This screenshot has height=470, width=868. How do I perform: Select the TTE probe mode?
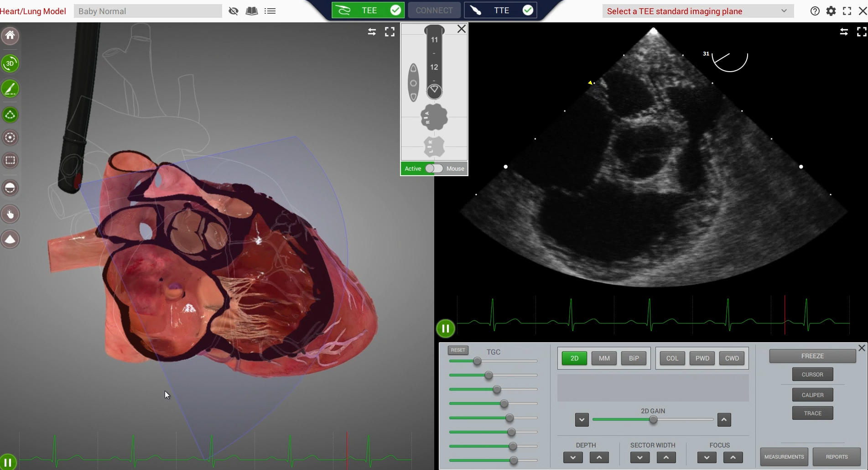click(x=500, y=10)
